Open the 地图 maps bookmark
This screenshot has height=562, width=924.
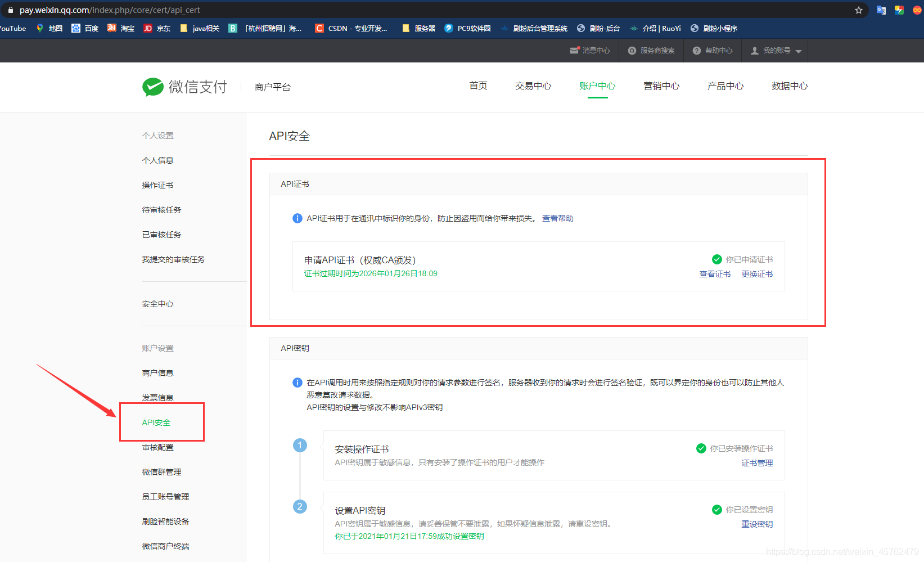pyautogui.click(x=49, y=28)
